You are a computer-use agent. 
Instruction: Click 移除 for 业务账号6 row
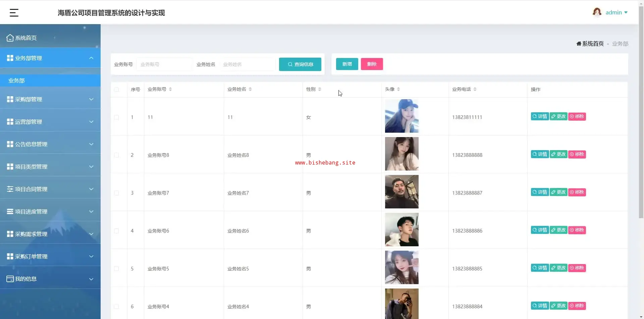tap(577, 230)
